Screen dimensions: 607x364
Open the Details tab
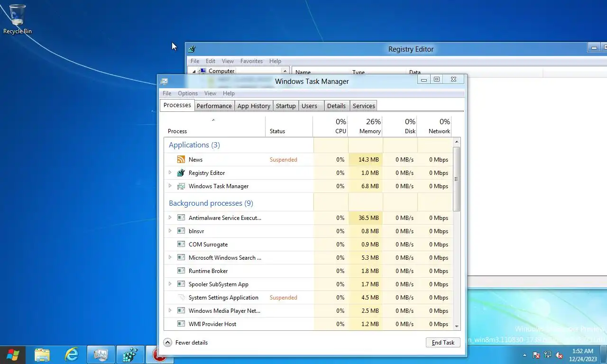[x=336, y=106]
